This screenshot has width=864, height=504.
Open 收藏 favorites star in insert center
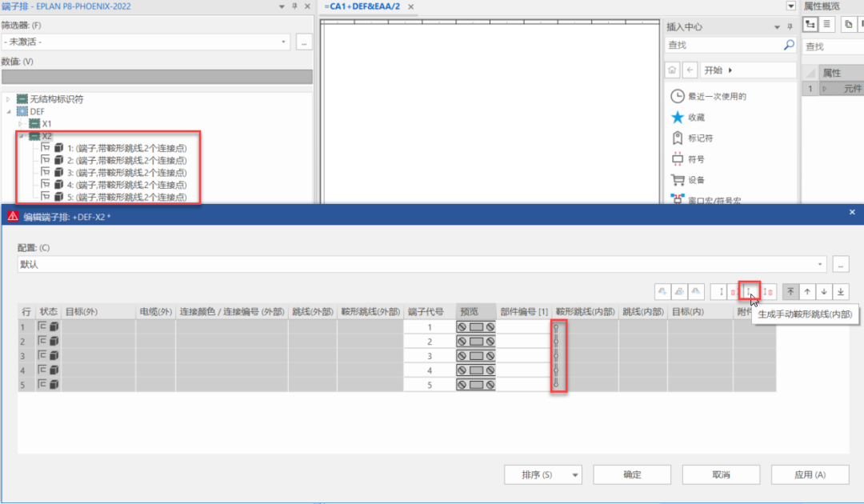point(678,118)
